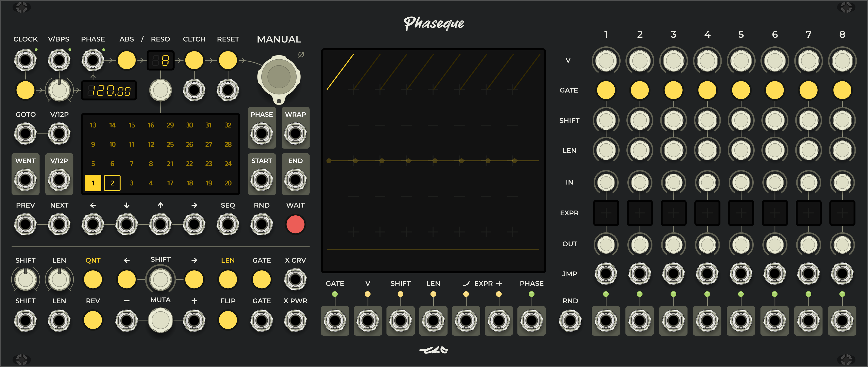Screen dimensions: 868x367
Task: Click the RND pattern input jack
Action: point(261,224)
